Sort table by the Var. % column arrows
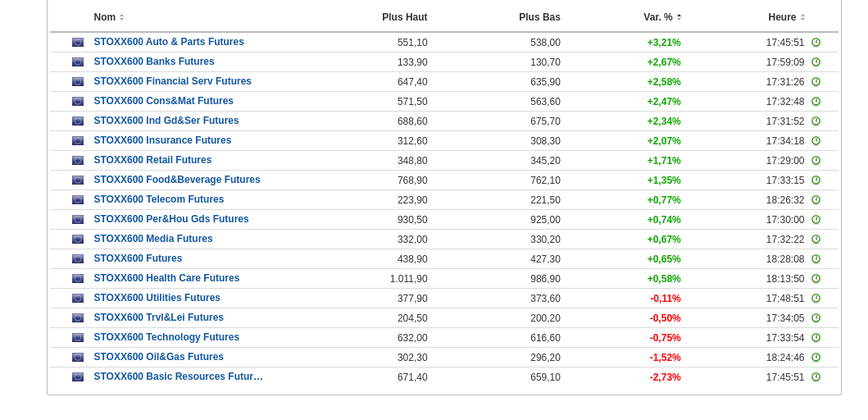This screenshot has height=420, width=868. (x=679, y=17)
